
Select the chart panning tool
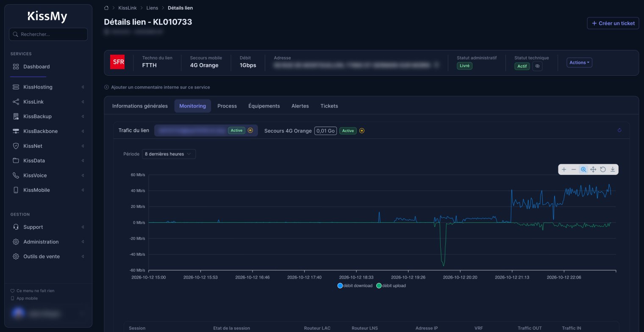[x=593, y=169]
